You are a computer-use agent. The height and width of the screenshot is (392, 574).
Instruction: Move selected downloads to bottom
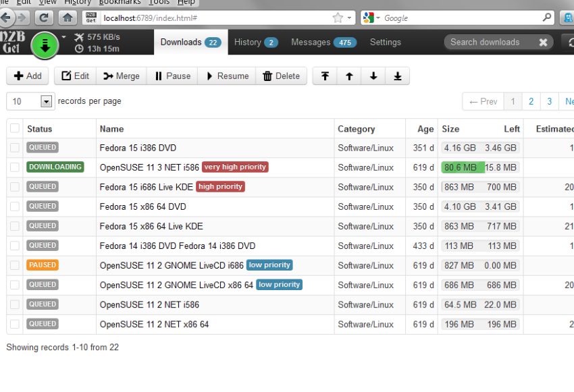tap(398, 76)
